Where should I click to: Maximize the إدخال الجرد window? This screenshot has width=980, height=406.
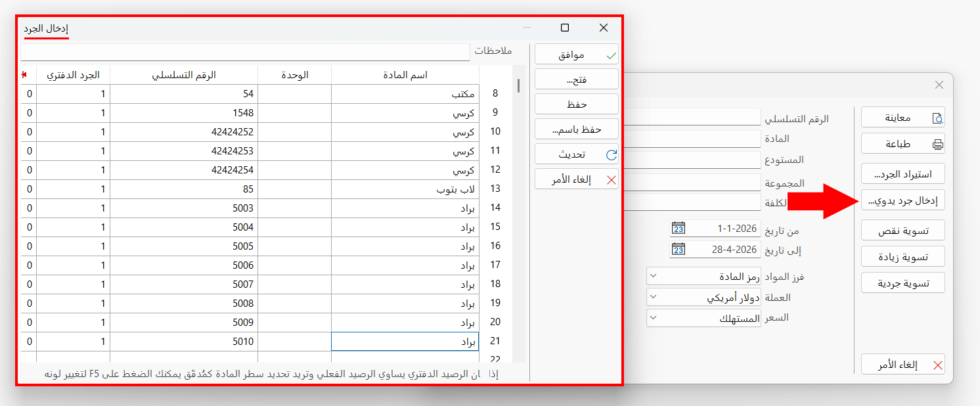565,28
